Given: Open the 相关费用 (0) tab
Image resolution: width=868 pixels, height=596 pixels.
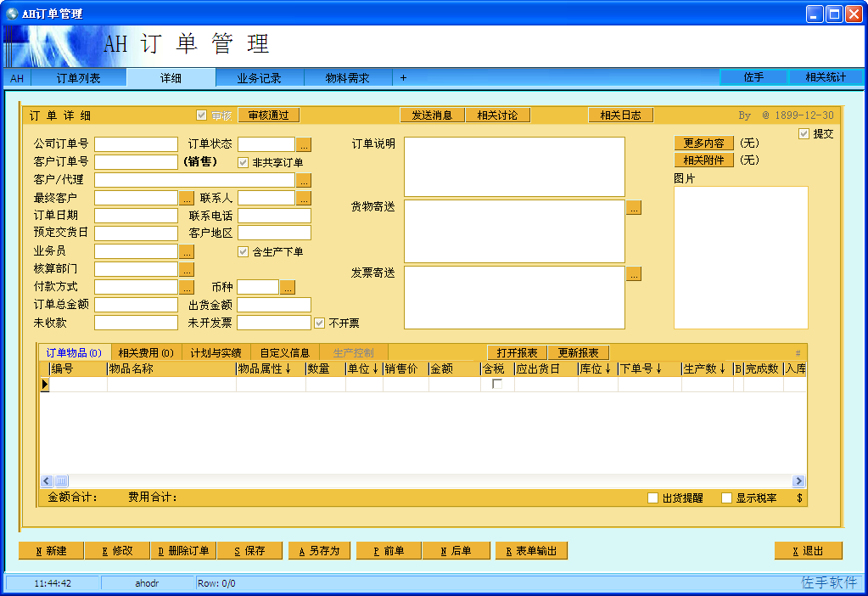Looking at the screenshot, I should pyautogui.click(x=146, y=353).
